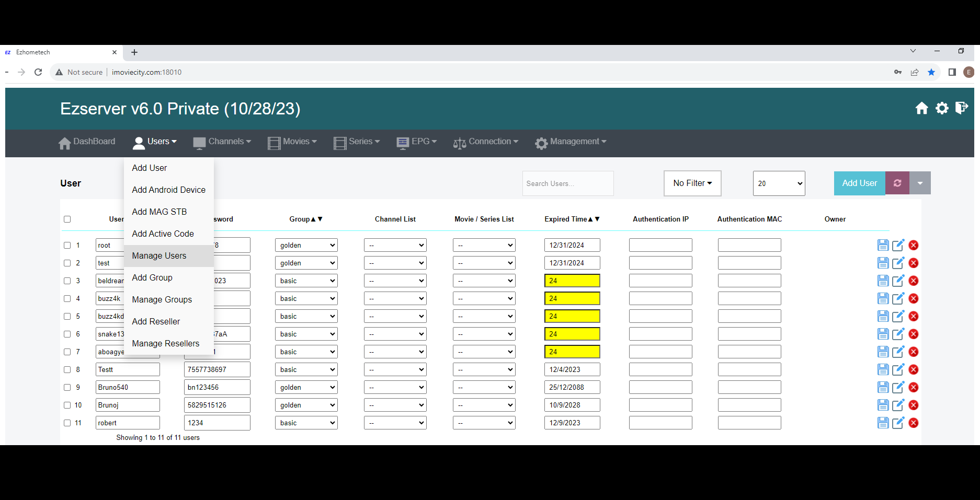Expand the arrow next to Add User
The height and width of the screenshot is (500, 980).
point(920,183)
